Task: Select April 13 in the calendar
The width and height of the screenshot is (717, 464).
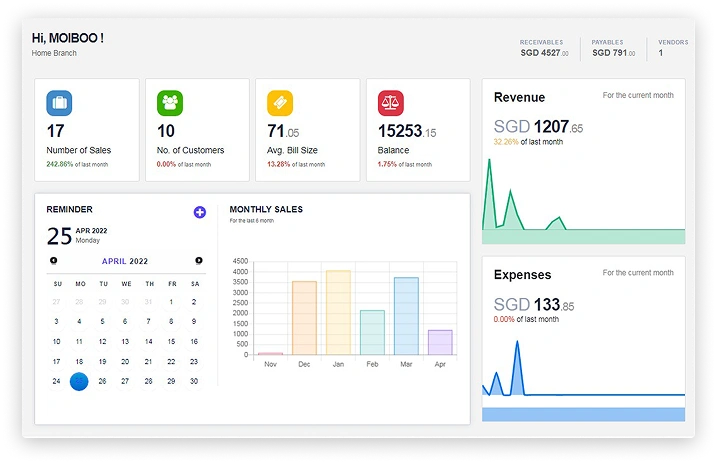Action: [125, 341]
